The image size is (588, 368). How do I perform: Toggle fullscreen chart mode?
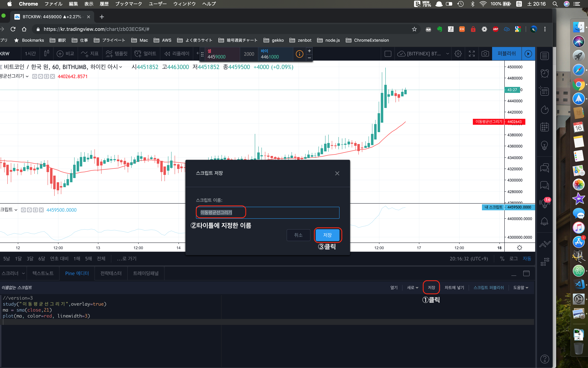coord(472,54)
